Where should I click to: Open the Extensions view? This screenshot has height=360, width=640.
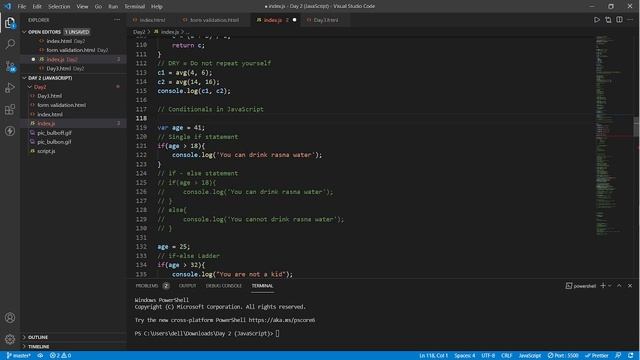[10, 109]
